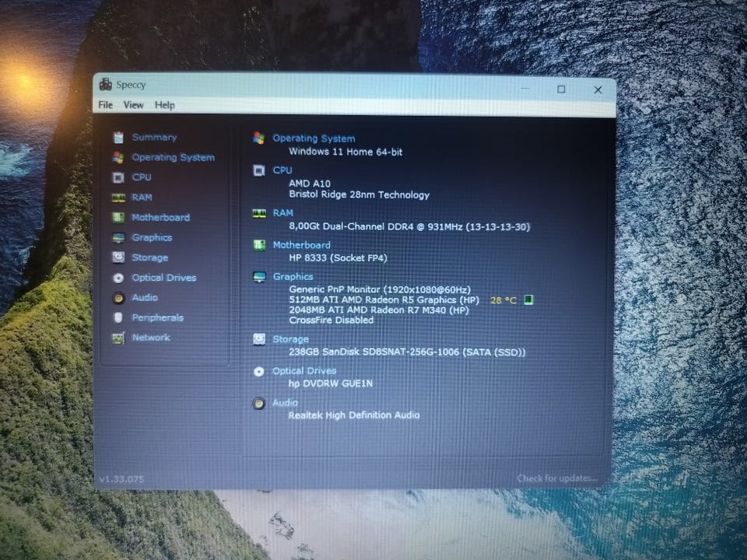
Task: Click the CPU icon beside the CPU heading
Action: tap(259, 170)
